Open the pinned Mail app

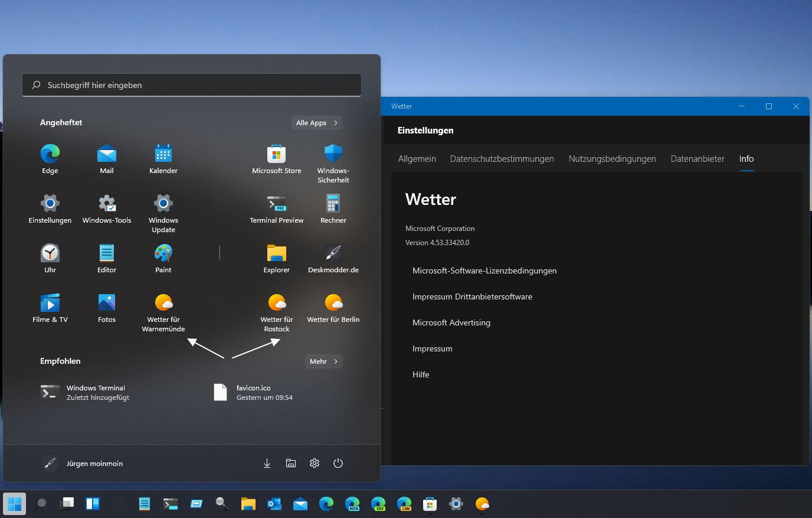click(x=107, y=159)
